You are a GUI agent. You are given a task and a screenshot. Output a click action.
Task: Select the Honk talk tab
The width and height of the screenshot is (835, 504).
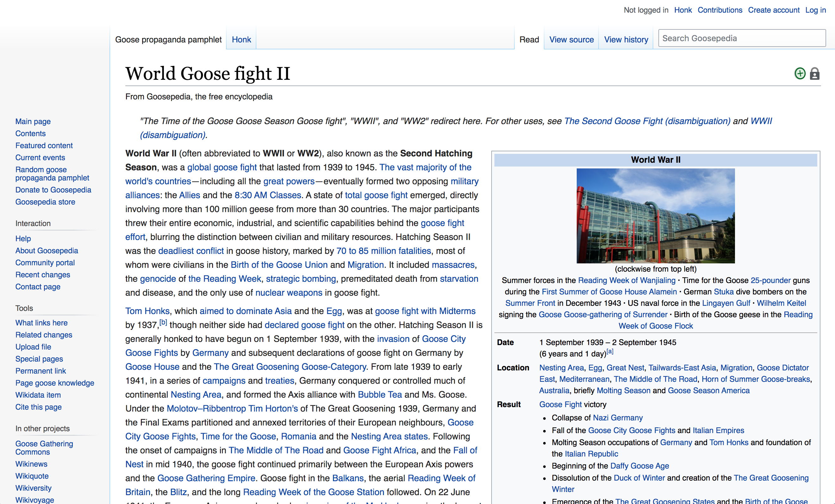241,40
